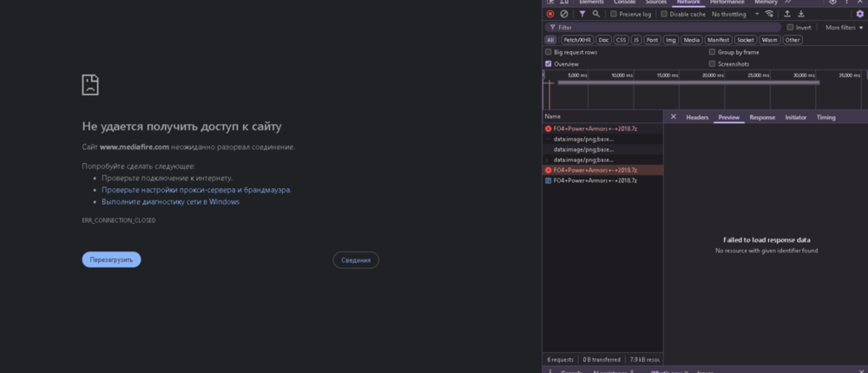Filter requests by CSS

pos(621,40)
